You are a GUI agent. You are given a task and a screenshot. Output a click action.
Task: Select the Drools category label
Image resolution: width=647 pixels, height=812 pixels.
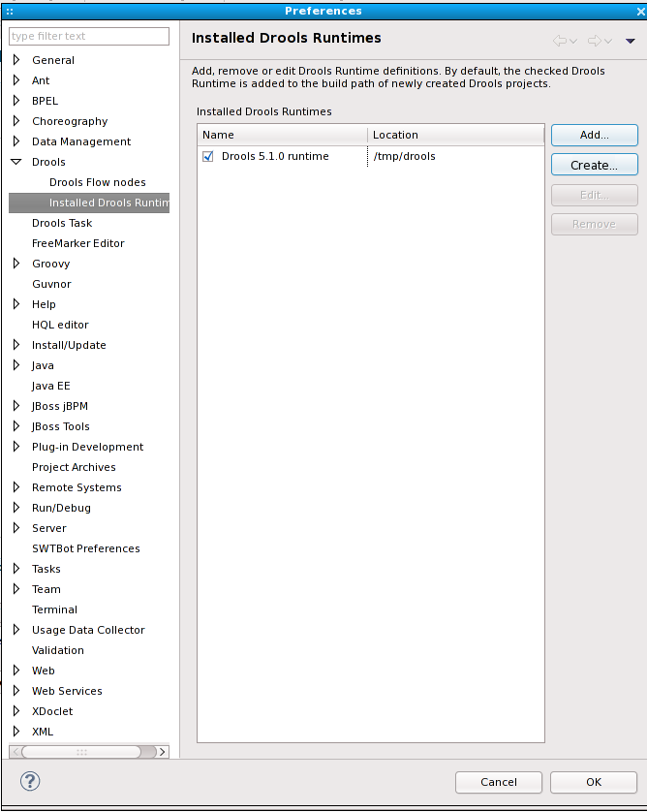[x=48, y=162]
